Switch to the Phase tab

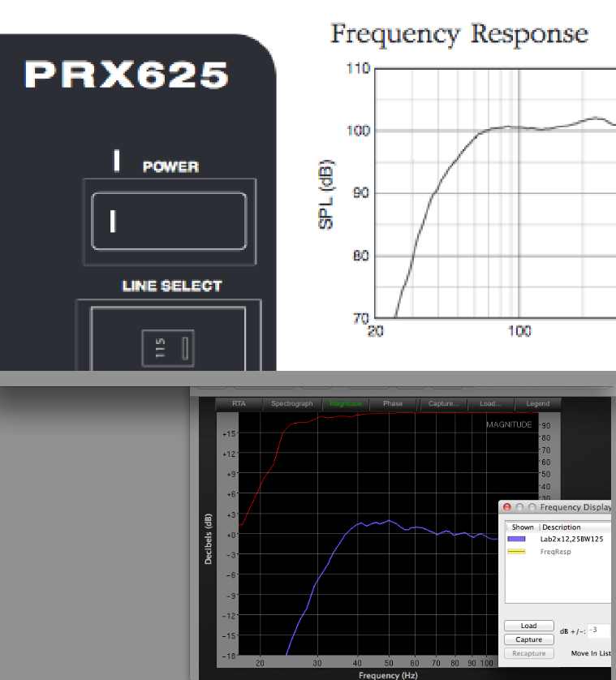pyautogui.click(x=393, y=404)
